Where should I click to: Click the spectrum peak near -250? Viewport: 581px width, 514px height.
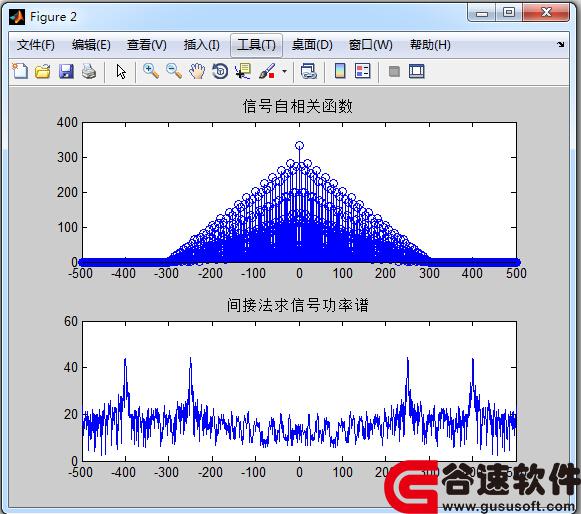pyautogui.click(x=190, y=359)
